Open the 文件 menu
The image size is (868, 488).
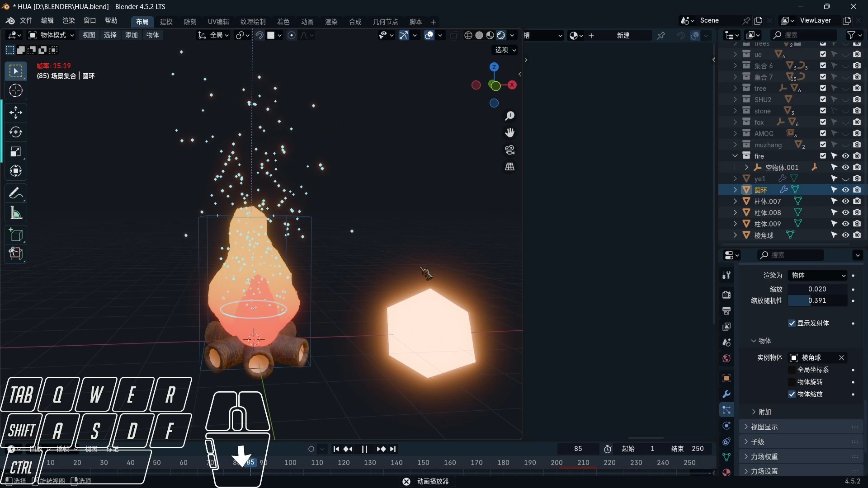pyautogui.click(x=26, y=21)
